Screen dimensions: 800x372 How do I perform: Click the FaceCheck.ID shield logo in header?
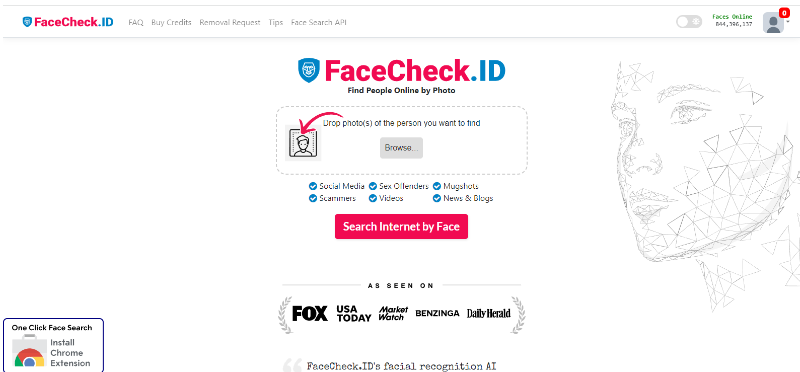(x=27, y=22)
